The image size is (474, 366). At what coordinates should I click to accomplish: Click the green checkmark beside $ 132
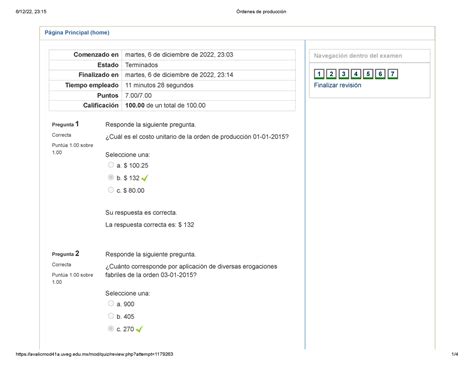(145, 178)
